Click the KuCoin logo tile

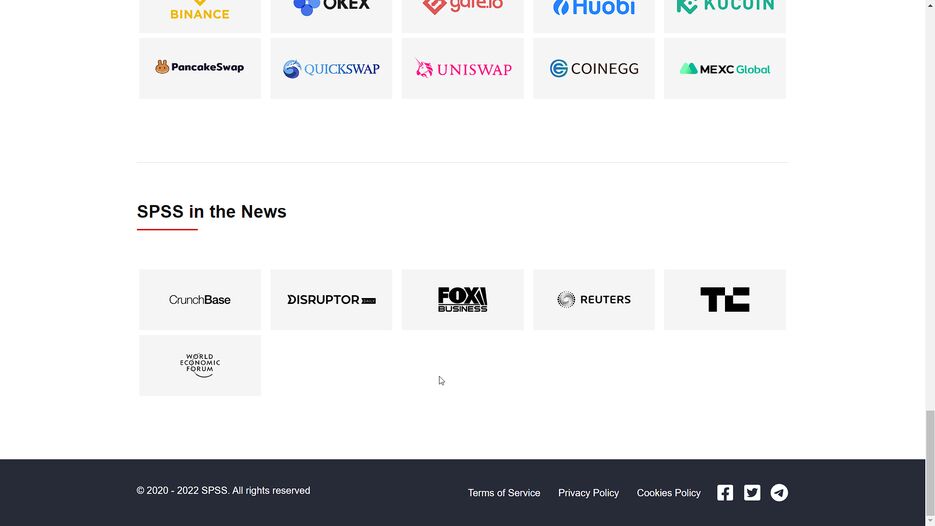pos(725,16)
